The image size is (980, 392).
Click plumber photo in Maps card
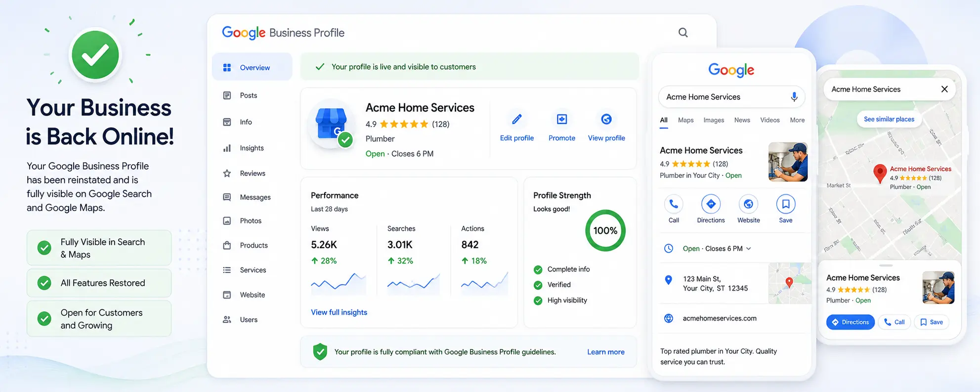pyautogui.click(x=938, y=287)
